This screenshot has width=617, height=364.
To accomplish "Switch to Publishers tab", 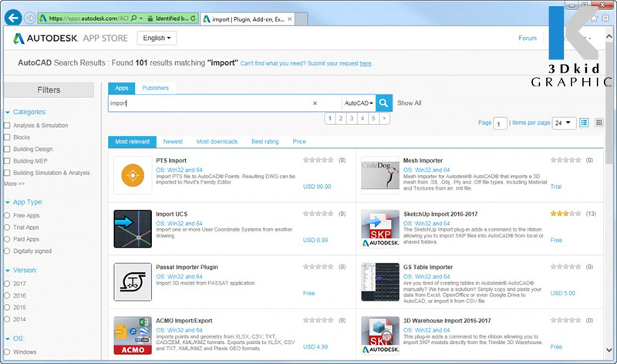I will (x=156, y=88).
